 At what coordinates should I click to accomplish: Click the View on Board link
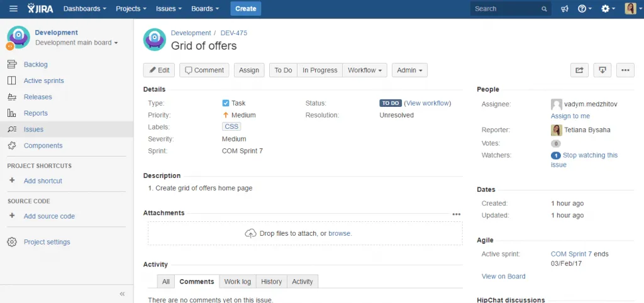pos(504,277)
